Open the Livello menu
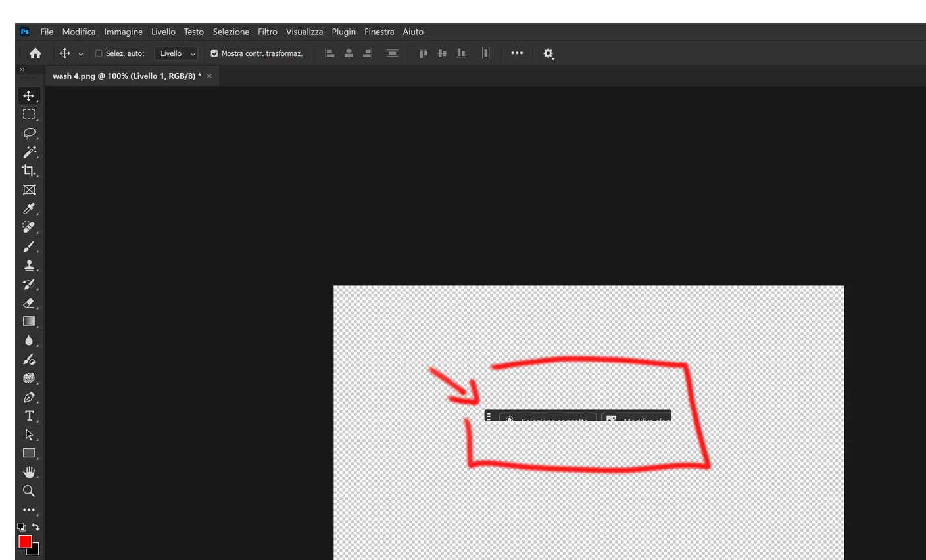 pos(163,32)
